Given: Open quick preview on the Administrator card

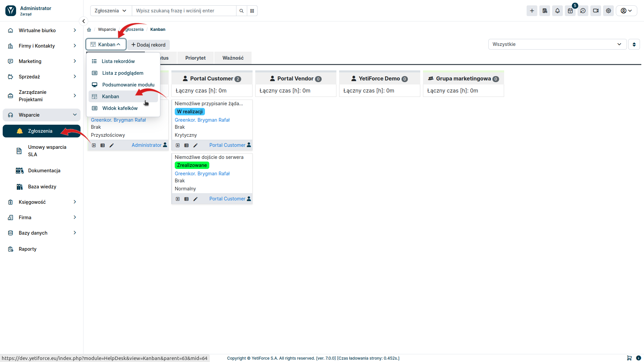Looking at the screenshot, I should tap(94, 145).
